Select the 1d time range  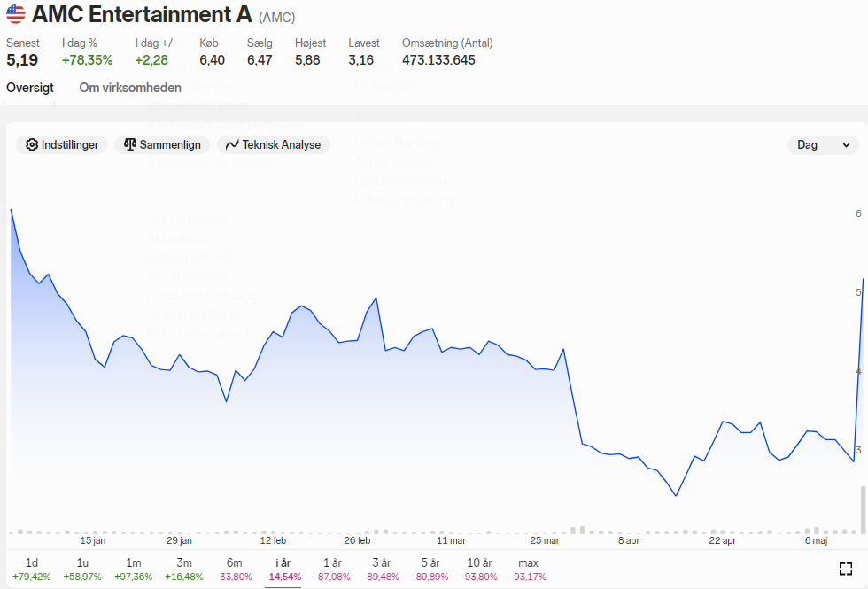click(32, 569)
